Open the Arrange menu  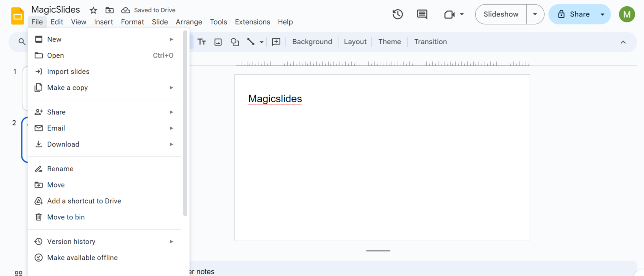(x=189, y=22)
